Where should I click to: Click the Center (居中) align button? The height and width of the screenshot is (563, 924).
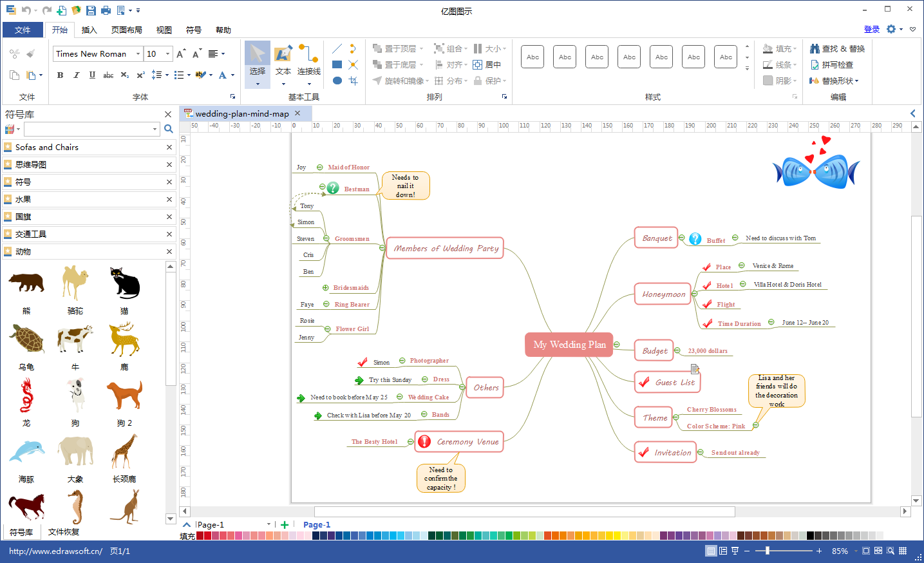(x=487, y=64)
